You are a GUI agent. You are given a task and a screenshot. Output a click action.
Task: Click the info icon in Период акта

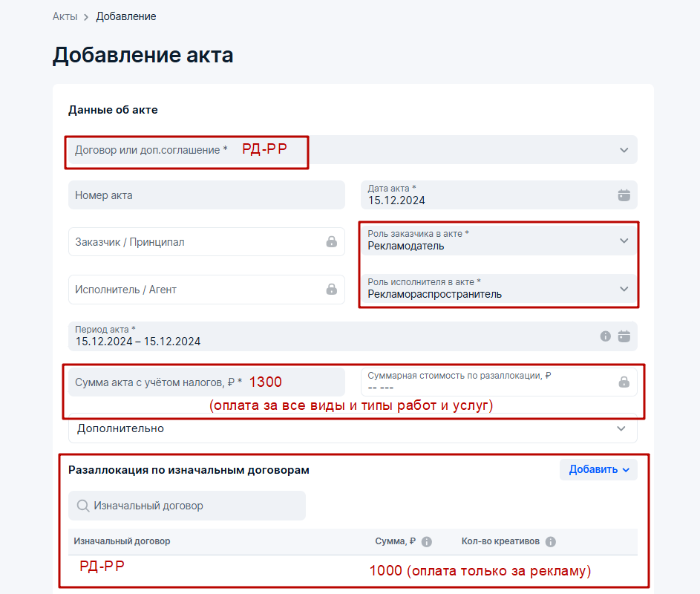click(x=606, y=336)
